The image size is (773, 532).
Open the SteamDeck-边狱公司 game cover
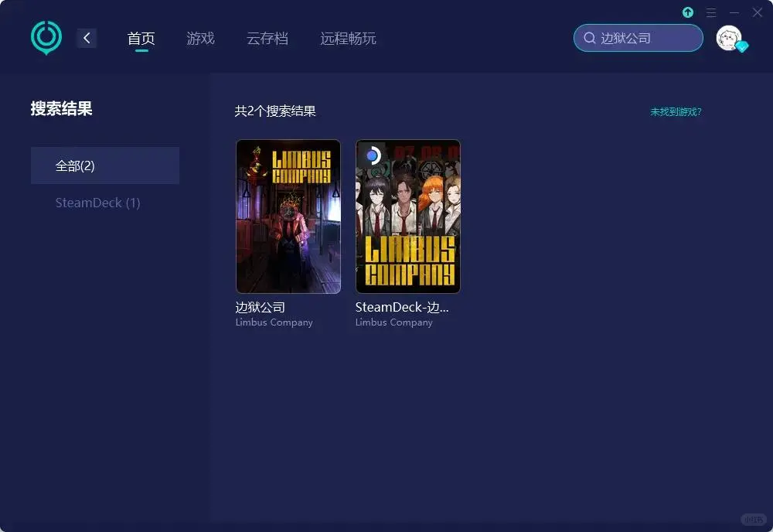[x=407, y=217]
